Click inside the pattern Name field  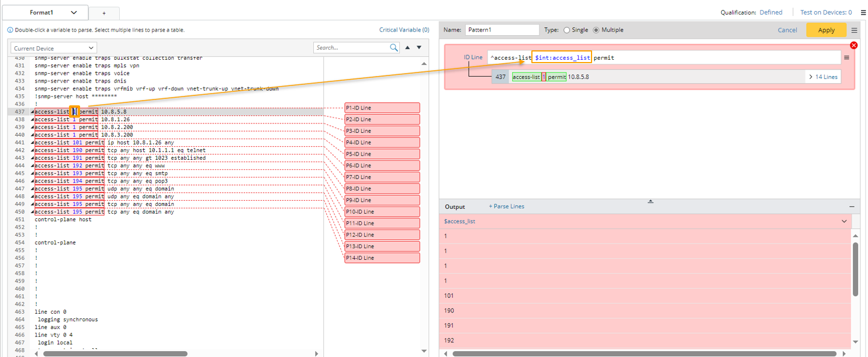click(x=502, y=30)
